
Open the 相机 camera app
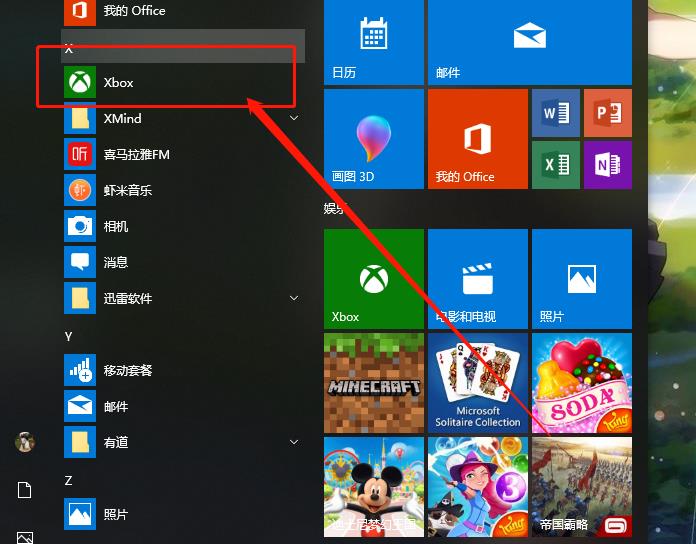tap(116, 226)
